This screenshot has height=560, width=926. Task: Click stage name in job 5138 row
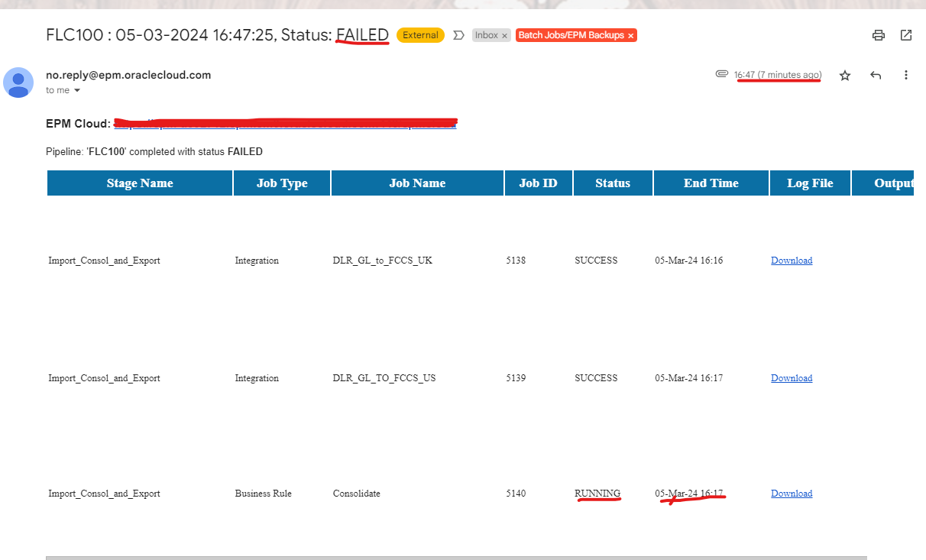(x=104, y=261)
